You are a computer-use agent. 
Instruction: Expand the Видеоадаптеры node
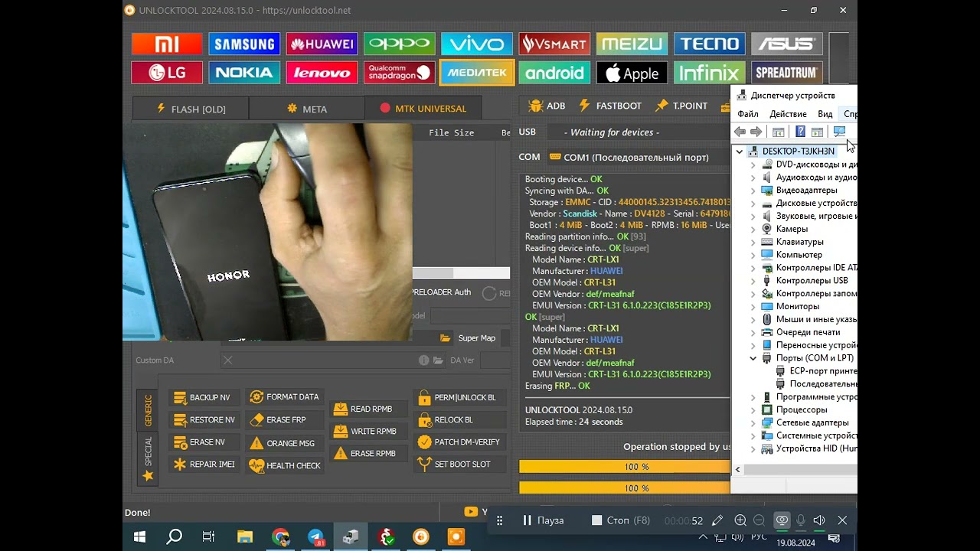point(753,191)
